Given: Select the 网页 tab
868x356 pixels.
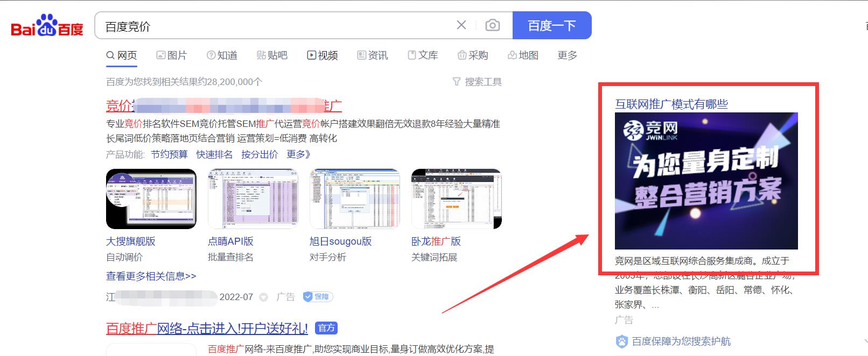Looking at the screenshot, I should click(122, 55).
